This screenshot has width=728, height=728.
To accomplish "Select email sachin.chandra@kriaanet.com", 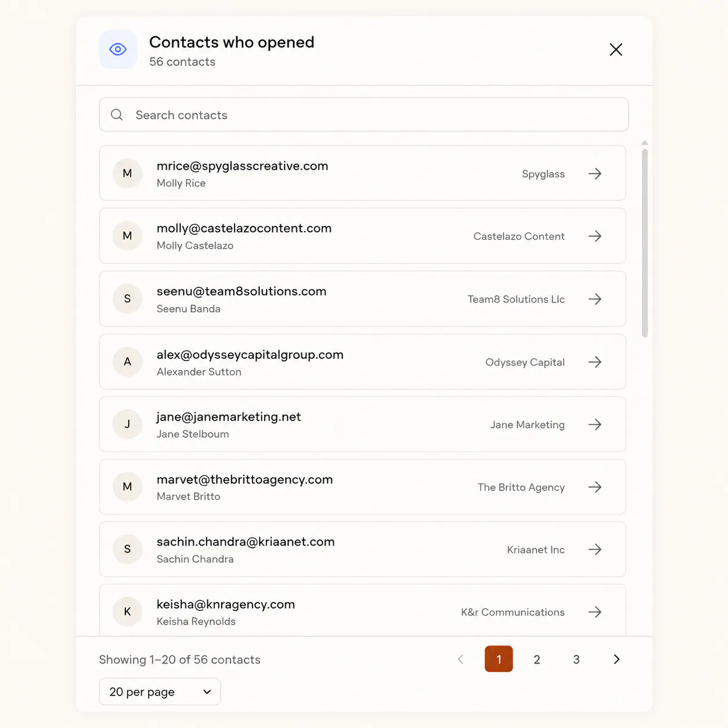I will click(x=246, y=542).
